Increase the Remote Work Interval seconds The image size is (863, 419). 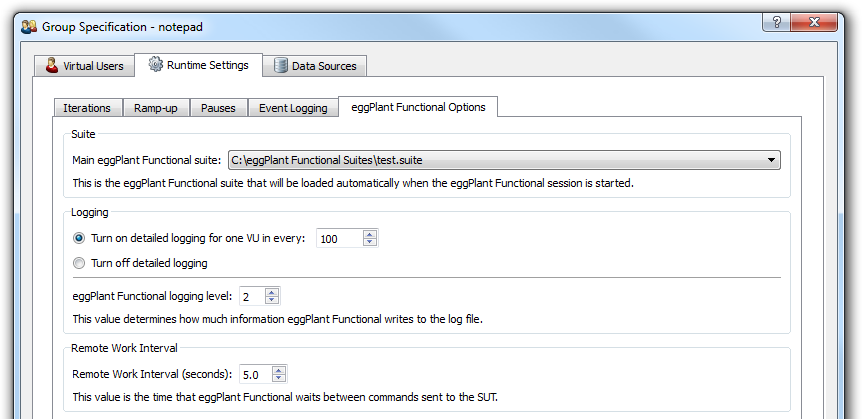pos(279,370)
